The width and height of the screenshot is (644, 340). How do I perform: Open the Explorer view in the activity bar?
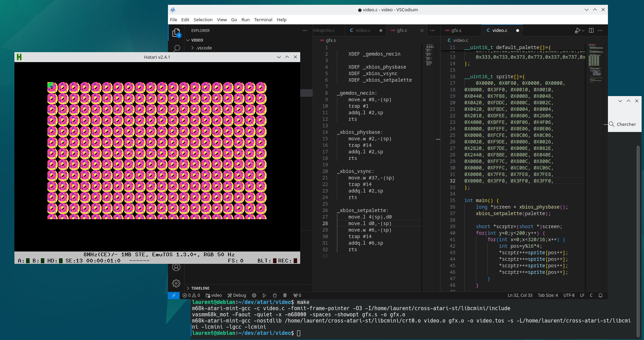pos(176,33)
